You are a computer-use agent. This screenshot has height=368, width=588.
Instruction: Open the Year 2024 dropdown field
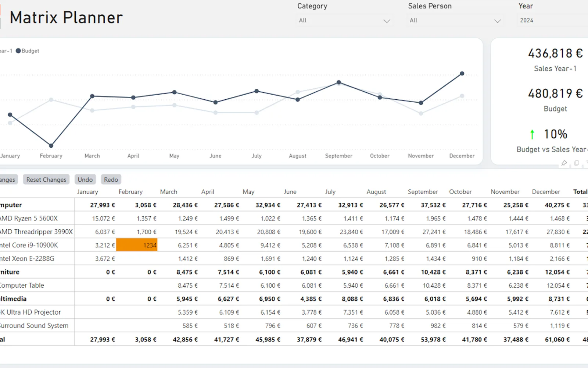click(552, 21)
